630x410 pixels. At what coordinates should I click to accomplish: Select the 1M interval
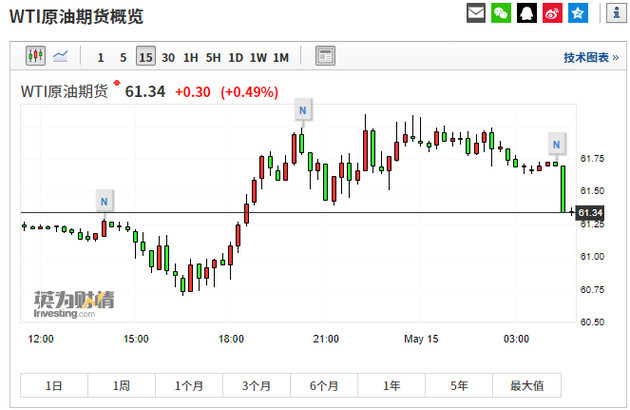[x=281, y=58]
